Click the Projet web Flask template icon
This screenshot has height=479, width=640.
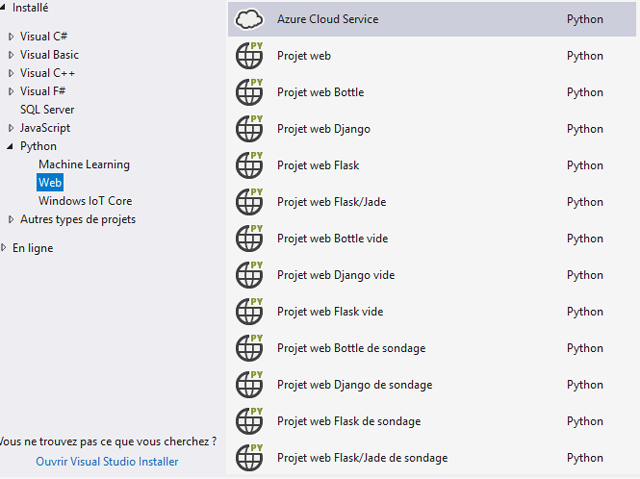point(249,165)
